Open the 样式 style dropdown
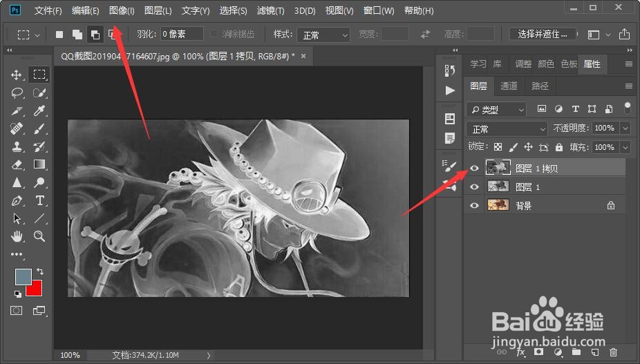 pos(323,35)
